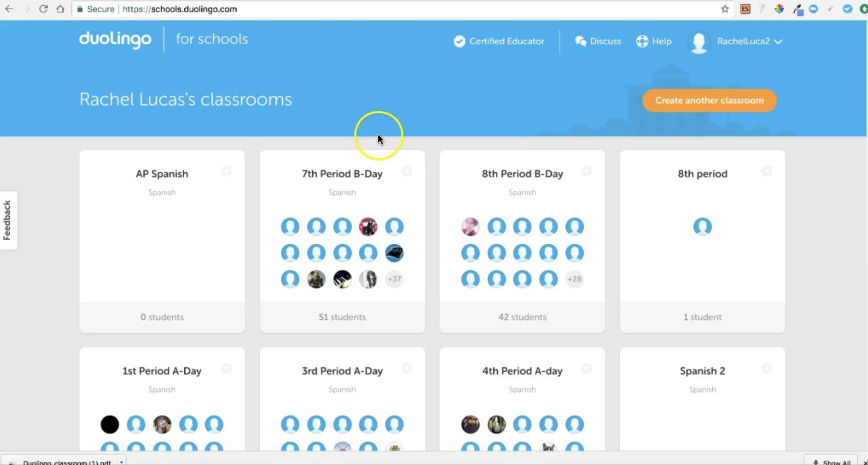Click the settings gear icon on AP Spanish

tap(227, 171)
